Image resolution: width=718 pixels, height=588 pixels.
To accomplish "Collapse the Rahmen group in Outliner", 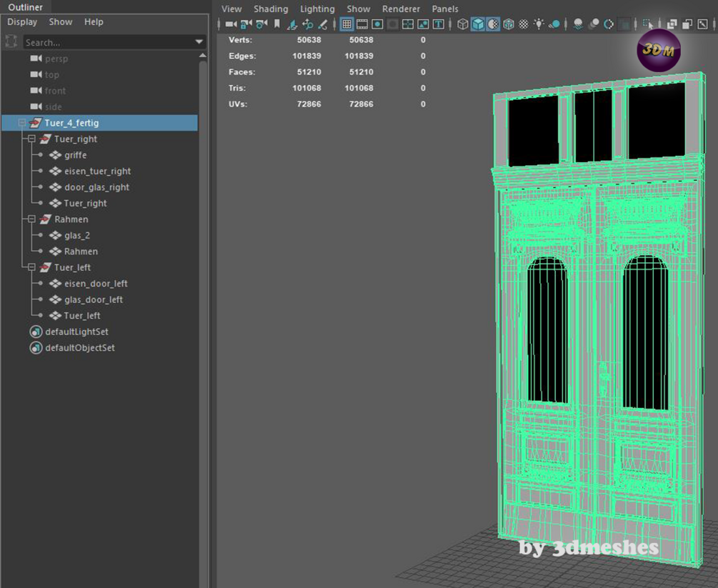I will (x=31, y=219).
